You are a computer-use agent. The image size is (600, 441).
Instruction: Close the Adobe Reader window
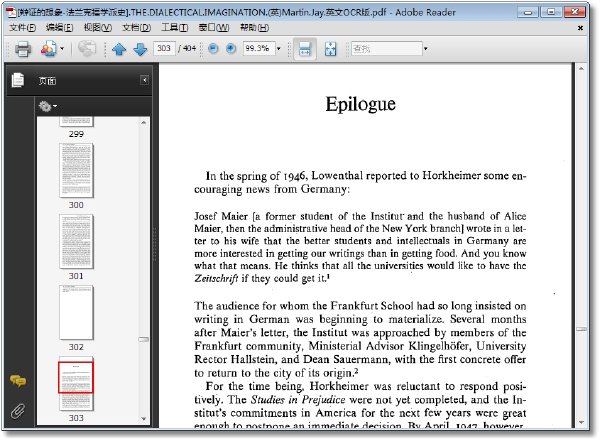pos(575,12)
